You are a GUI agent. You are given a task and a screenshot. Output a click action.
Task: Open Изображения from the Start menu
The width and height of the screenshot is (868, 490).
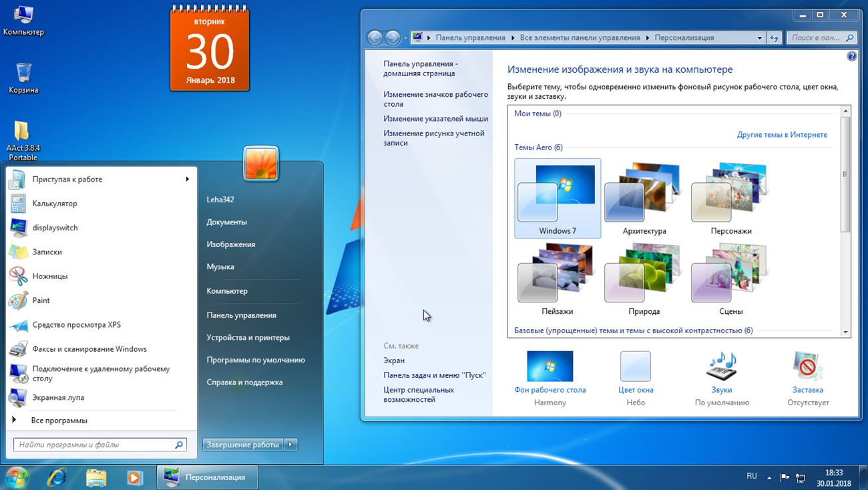[x=231, y=244]
